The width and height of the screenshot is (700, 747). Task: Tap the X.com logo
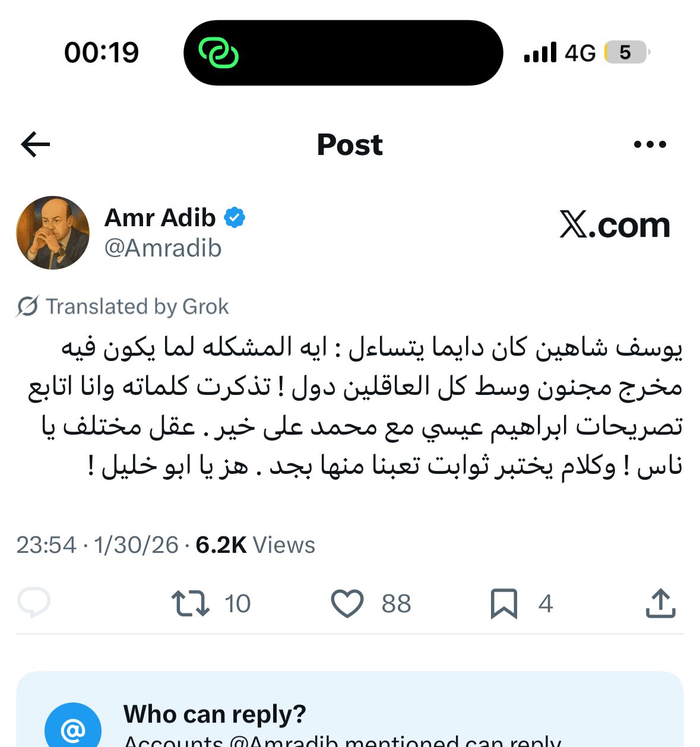coord(615,226)
